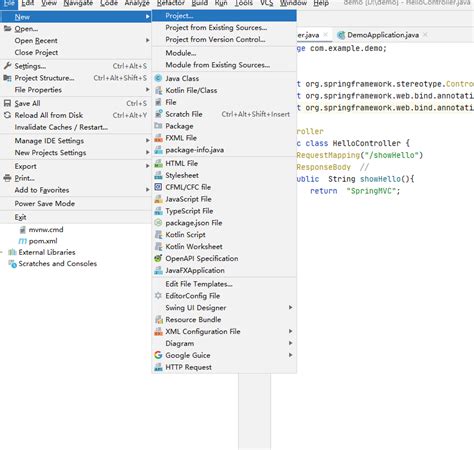Click the HTML File icon
The width and height of the screenshot is (474, 450).
coord(158,163)
